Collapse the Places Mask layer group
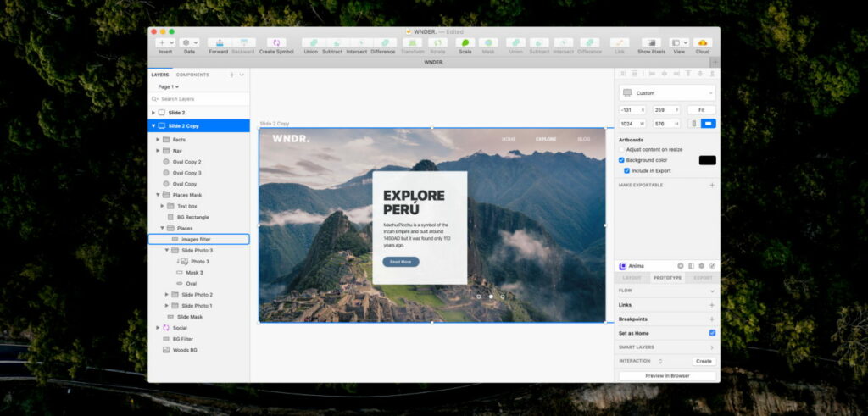868x416 pixels. (158, 195)
